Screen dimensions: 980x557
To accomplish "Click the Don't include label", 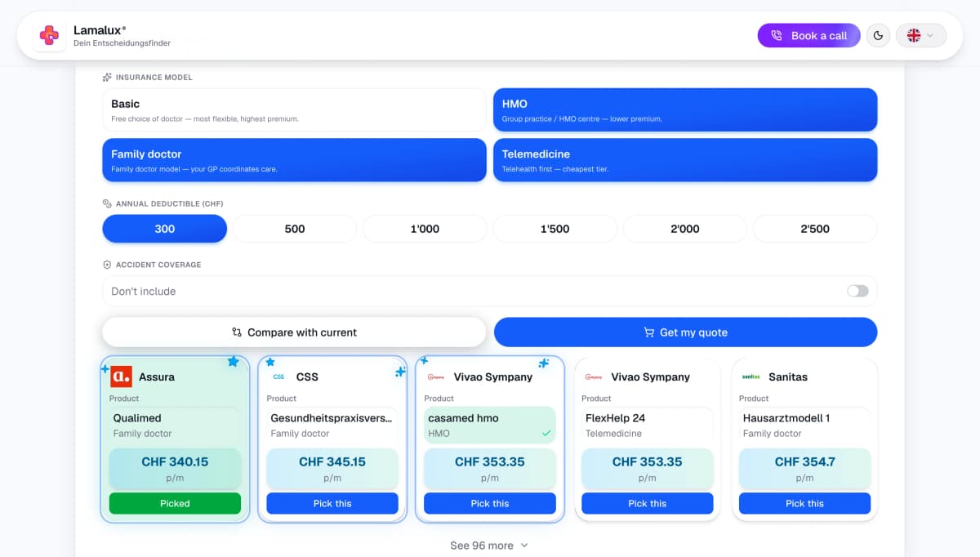I will pyautogui.click(x=144, y=291).
